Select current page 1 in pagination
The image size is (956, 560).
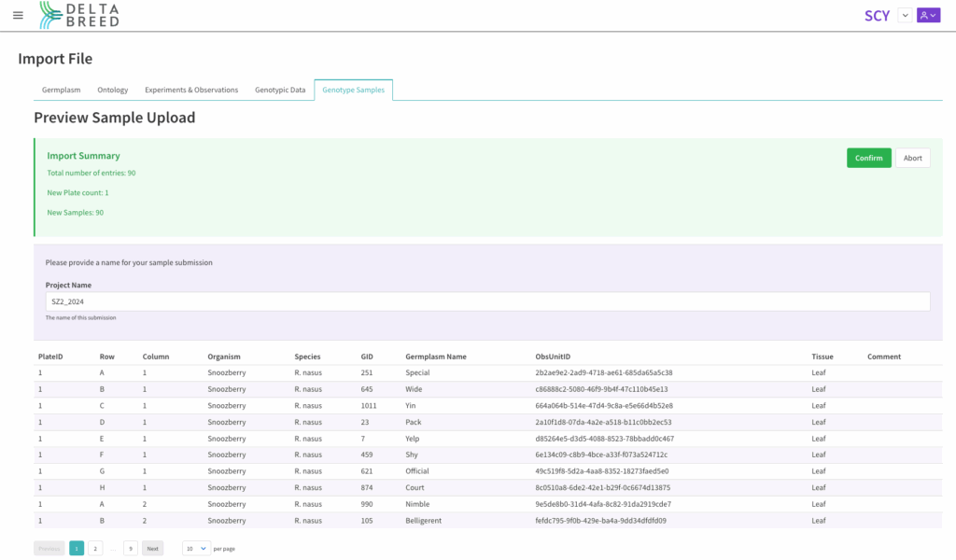click(x=77, y=549)
